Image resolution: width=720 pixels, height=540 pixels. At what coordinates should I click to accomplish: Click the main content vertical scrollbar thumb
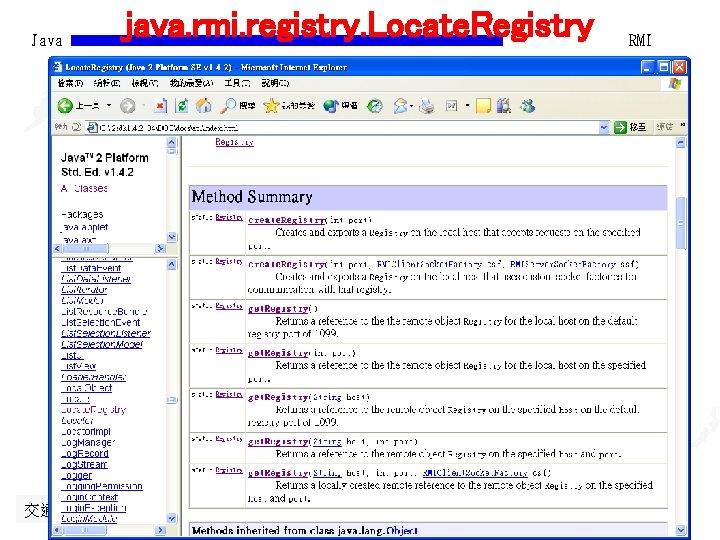681,223
